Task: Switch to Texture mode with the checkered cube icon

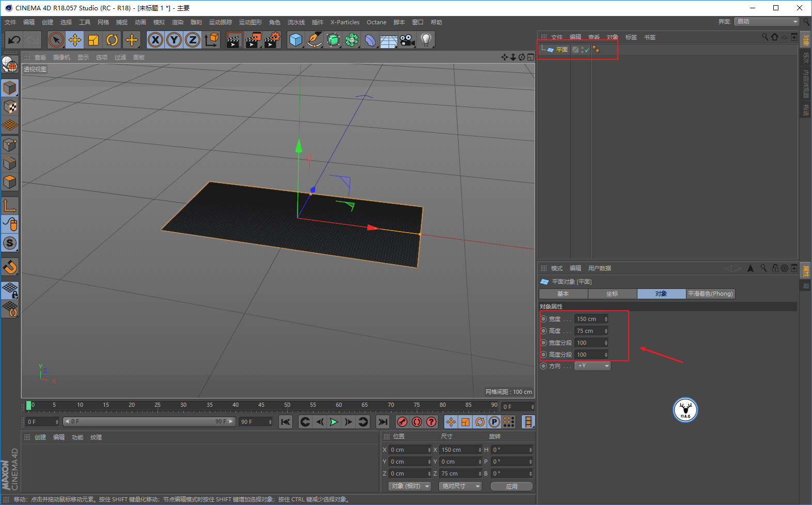Action: pyautogui.click(x=10, y=106)
